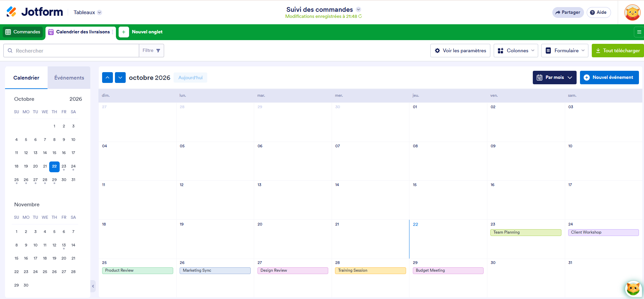
Task: Click Nouvel onglet label
Action: click(x=147, y=32)
